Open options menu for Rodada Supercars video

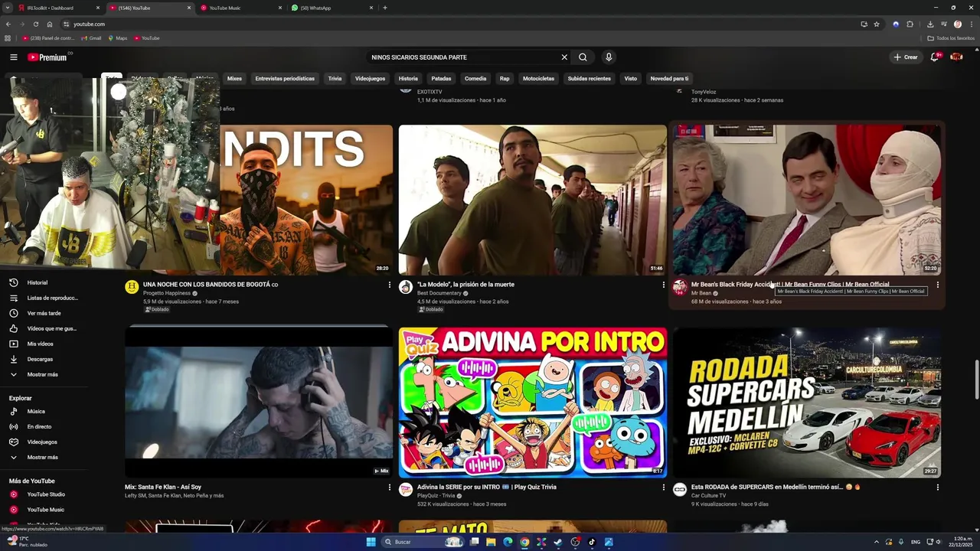(x=937, y=487)
